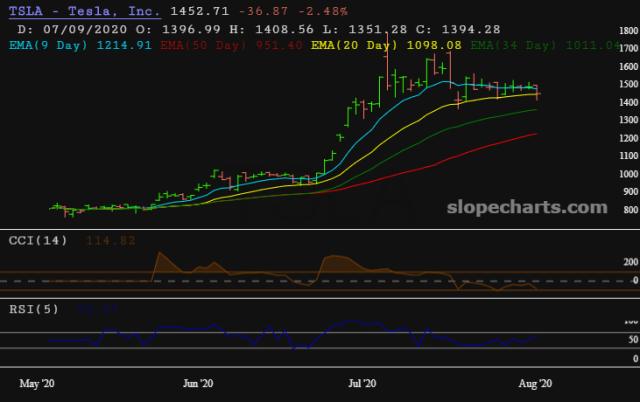Click the May '20 date axis label
The image size is (640, 402).
[37, 383]
